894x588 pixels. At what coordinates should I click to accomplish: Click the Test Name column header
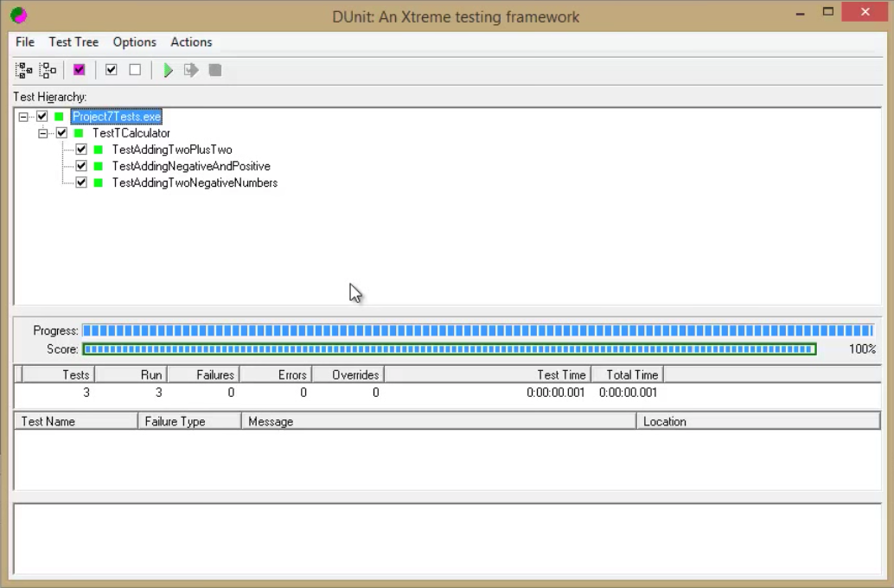point(76,421)
